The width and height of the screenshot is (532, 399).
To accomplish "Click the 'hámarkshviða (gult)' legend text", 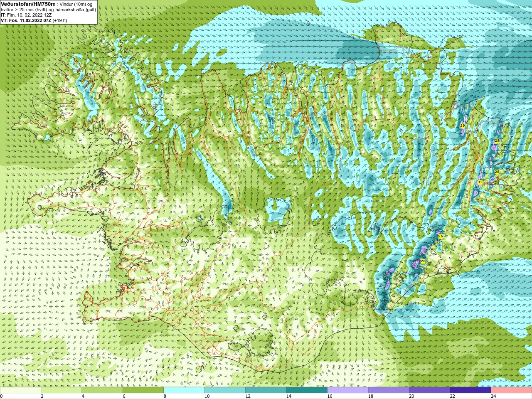I will (76, 9).
